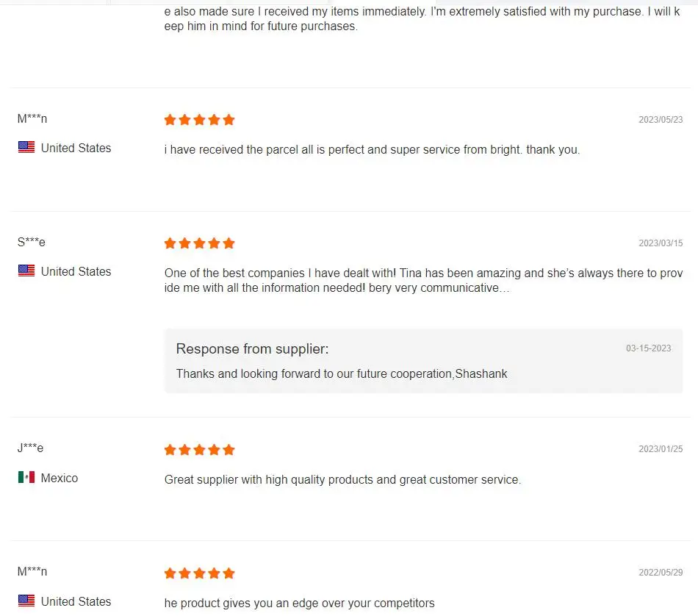Click the US flag under reviewer S***e

pyautogui.click(x=26, y=271)
